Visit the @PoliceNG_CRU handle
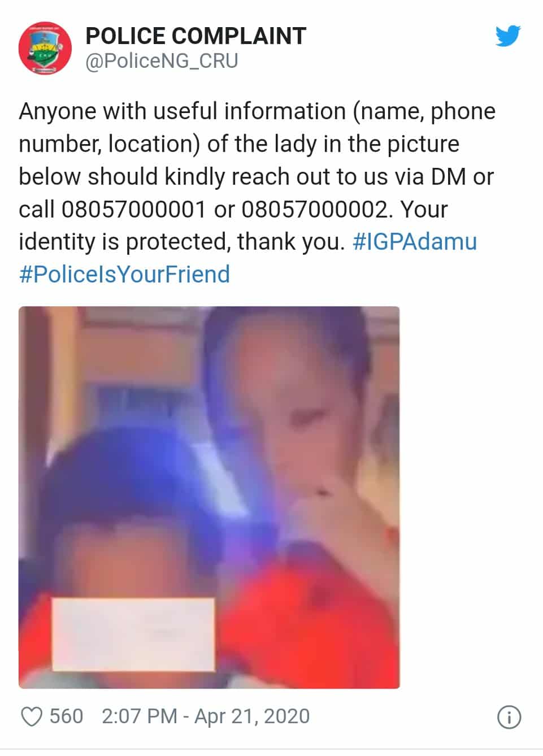The width and height of the screenshot is (543, 756). (162, 61)
